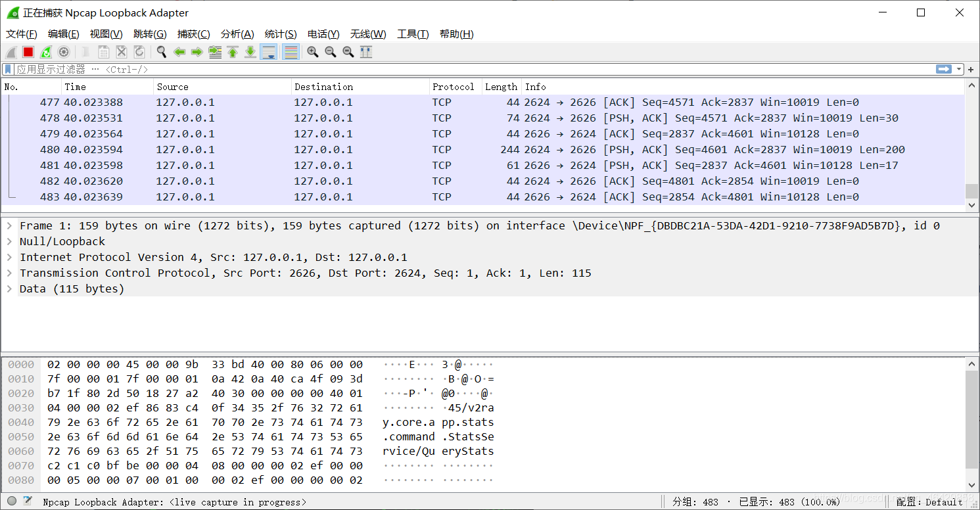The image size is (980, 510).
Task: Select packet 478 with Len=30
Action: point(483,118)
